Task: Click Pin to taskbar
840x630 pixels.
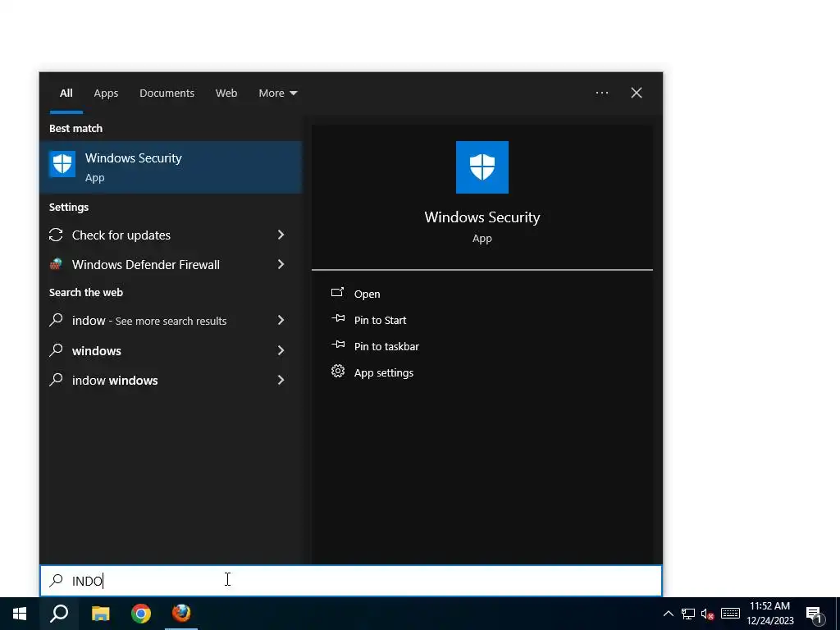Action: point(386,347)
